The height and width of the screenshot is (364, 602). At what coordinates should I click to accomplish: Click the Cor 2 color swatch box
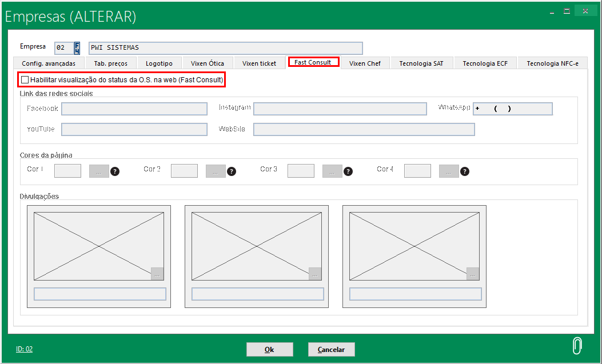pyautogui.click(x=184, y=171)
